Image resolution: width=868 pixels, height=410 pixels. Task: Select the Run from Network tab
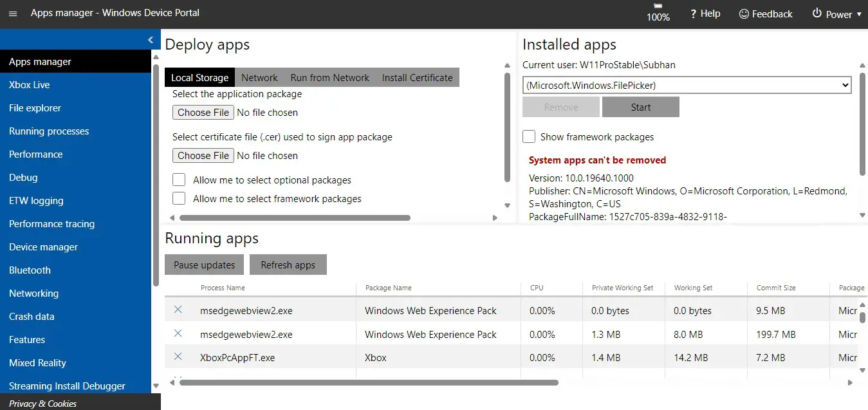click(x=329, y=77)
